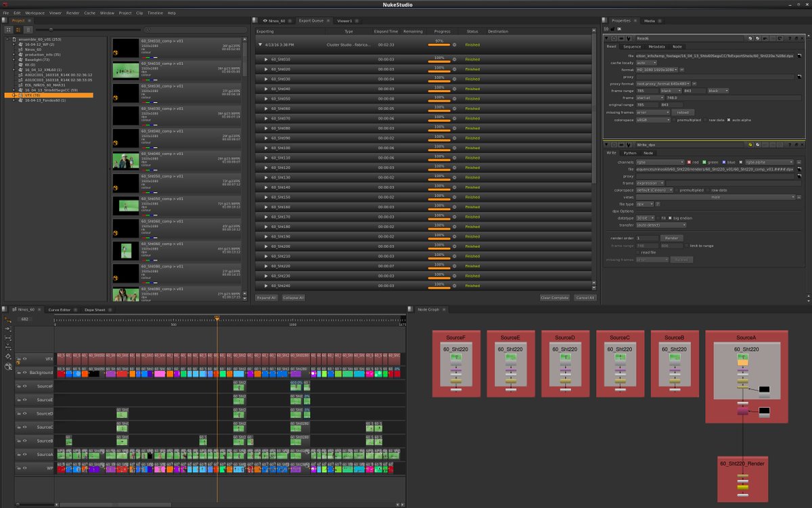Open the file type dropdown in the Write_dpx panel

point(645,204)
